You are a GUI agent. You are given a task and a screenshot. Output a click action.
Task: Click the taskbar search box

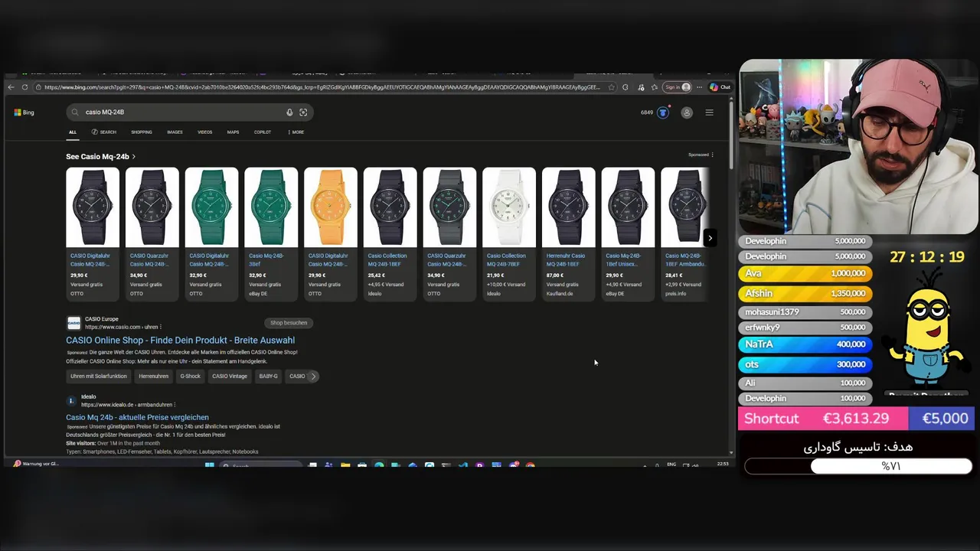point(260,465)
